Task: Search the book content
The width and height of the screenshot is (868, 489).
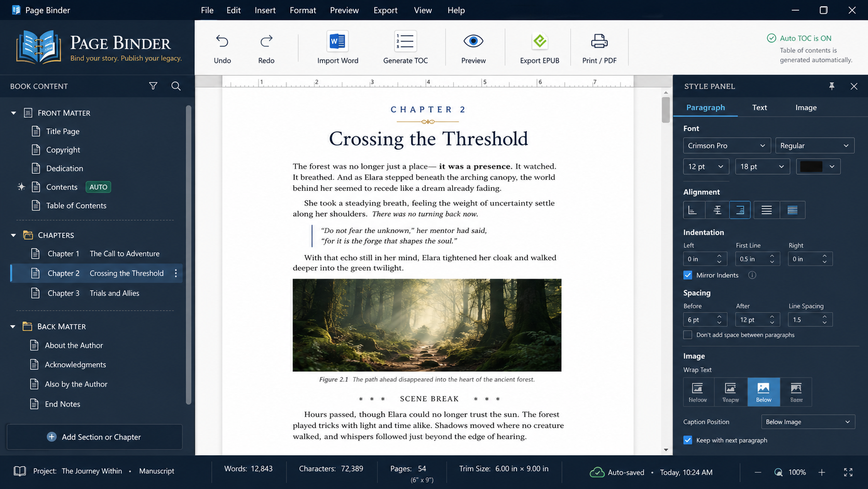Action: [x=176, y=86]
